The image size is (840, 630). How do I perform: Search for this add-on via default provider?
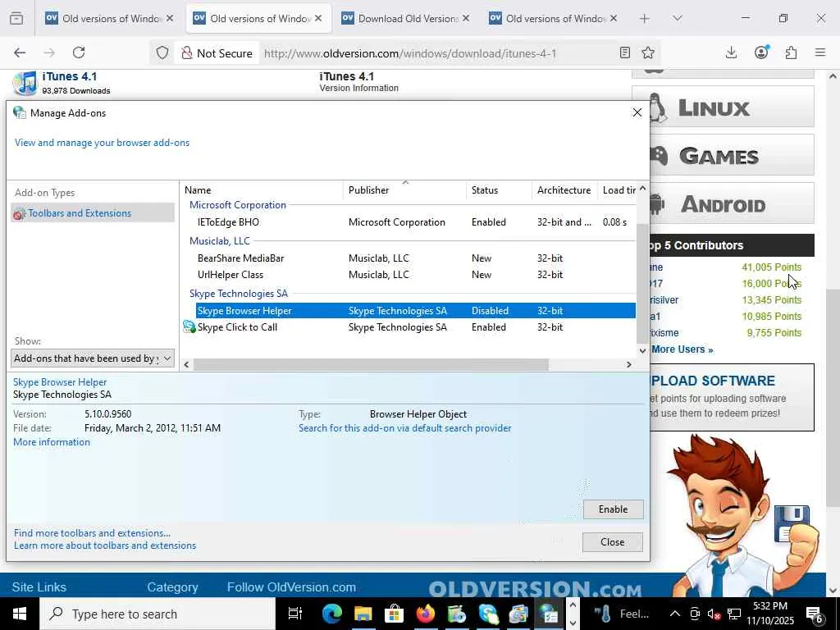tap(405, 428)
